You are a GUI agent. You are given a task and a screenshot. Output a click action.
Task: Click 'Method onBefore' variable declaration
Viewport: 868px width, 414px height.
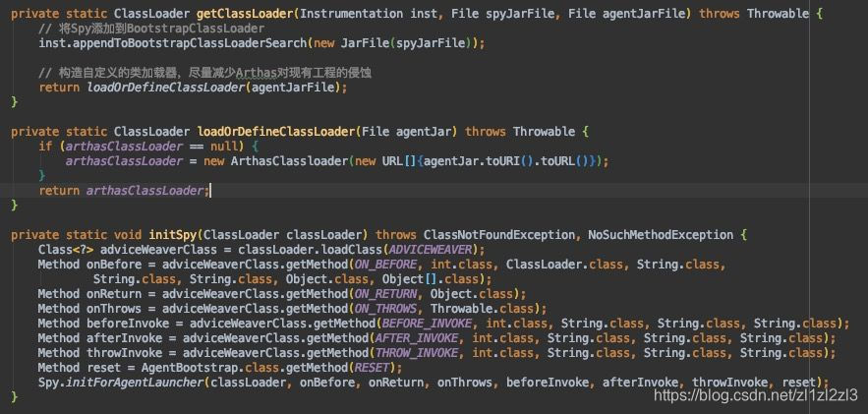[89, 264]
